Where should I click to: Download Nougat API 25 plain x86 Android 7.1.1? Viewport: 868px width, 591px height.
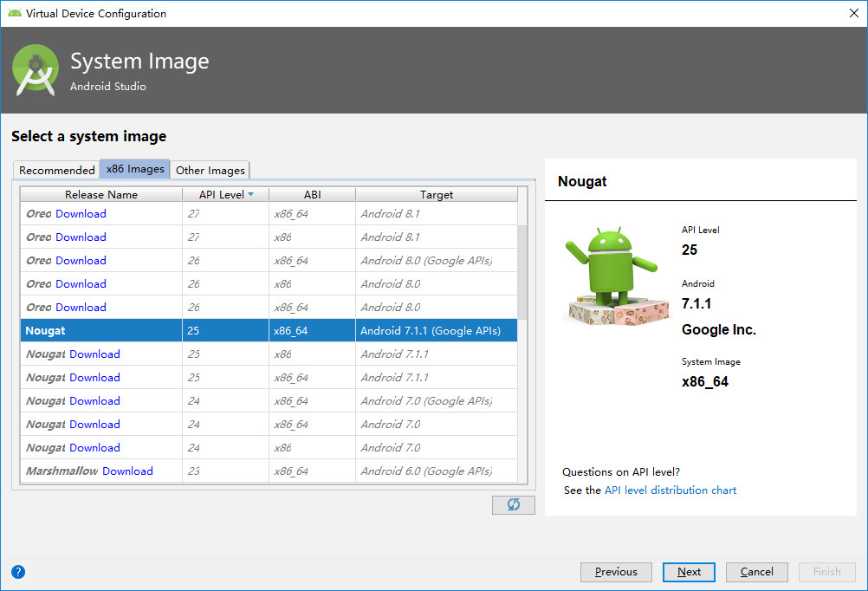point(94,354)
